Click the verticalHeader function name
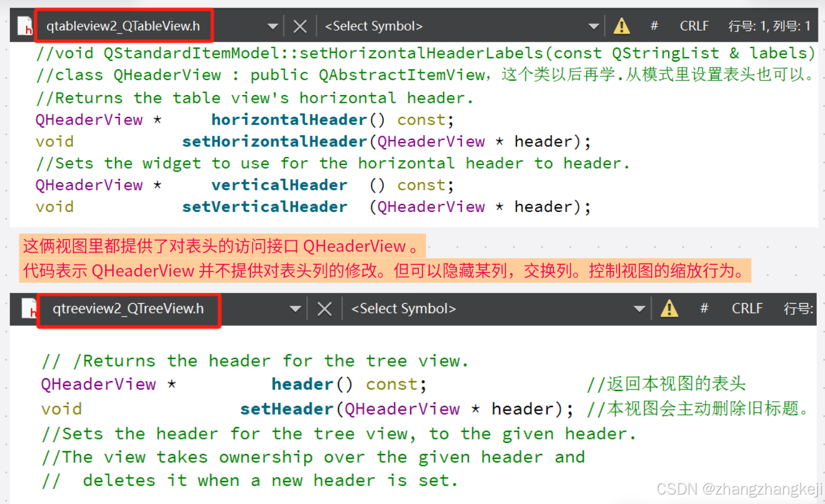This screenshot has width=825, height=504. coord(279,185)
